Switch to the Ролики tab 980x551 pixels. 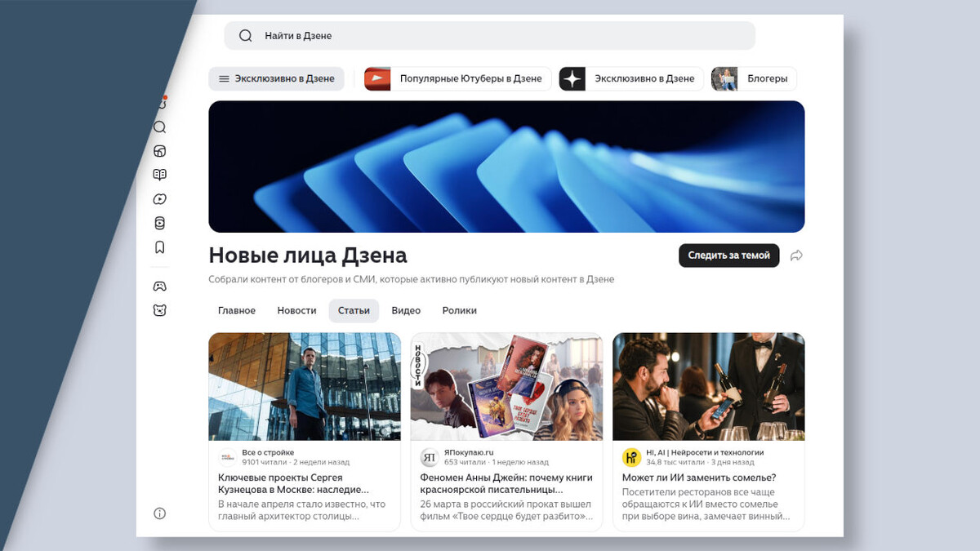(x=460, y=311)
